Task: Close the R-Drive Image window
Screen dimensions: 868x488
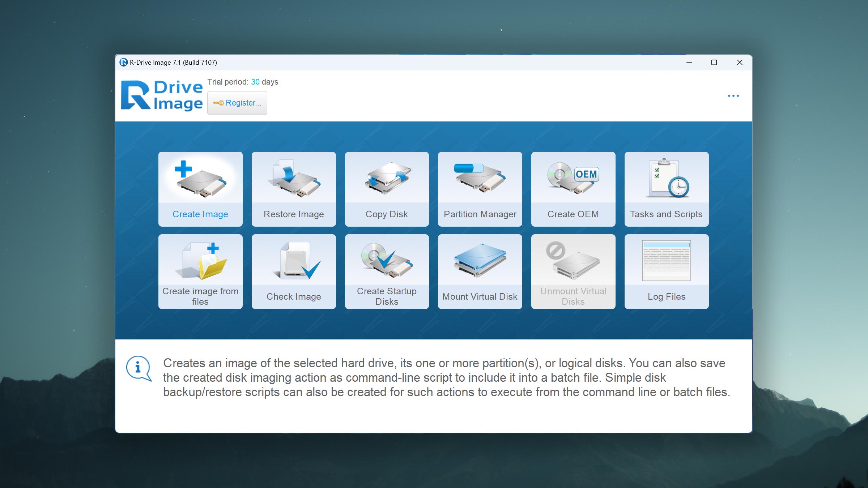Action: [740, 63]
